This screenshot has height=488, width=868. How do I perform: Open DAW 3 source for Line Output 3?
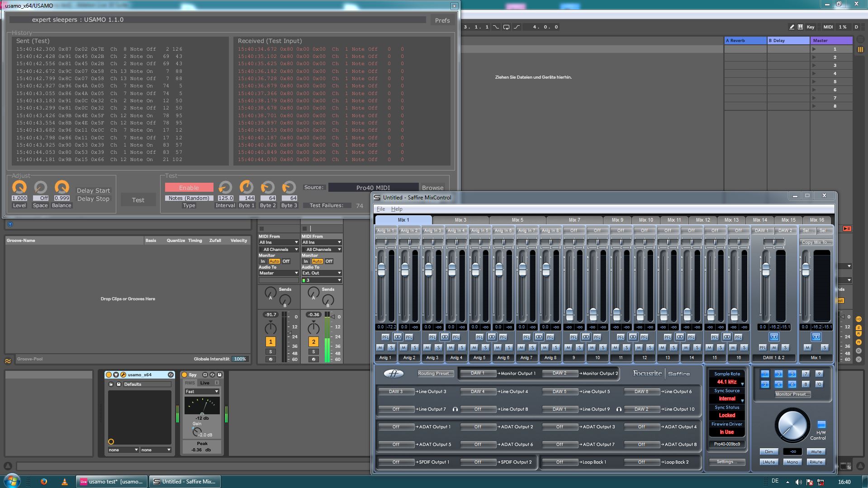(x=396, y=392)
